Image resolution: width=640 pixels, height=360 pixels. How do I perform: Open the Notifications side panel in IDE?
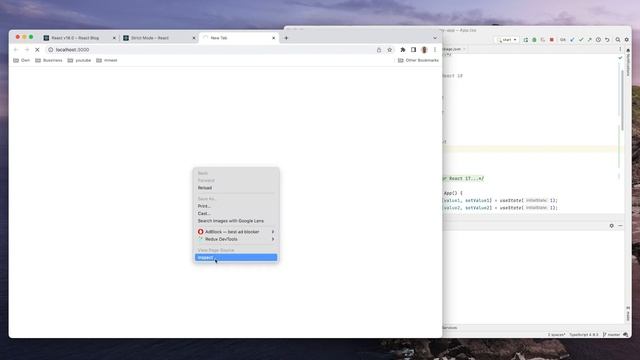[628, 62]
